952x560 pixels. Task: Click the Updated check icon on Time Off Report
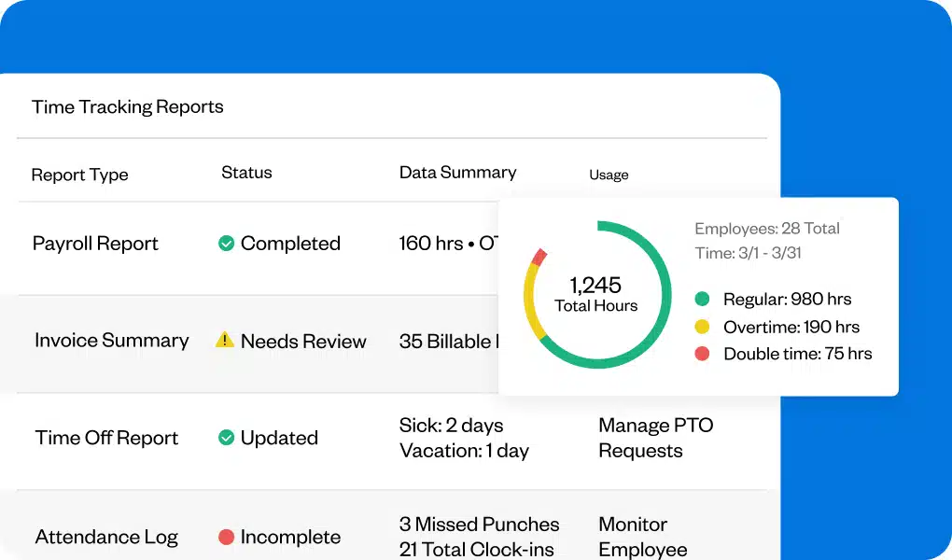click(x=226, y=437)
